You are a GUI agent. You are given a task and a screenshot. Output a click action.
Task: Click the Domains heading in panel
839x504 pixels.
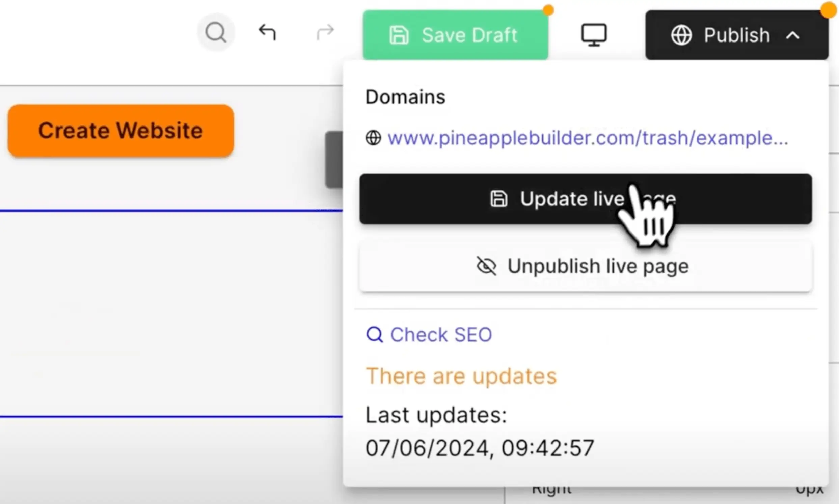click(x=405, y=97)
